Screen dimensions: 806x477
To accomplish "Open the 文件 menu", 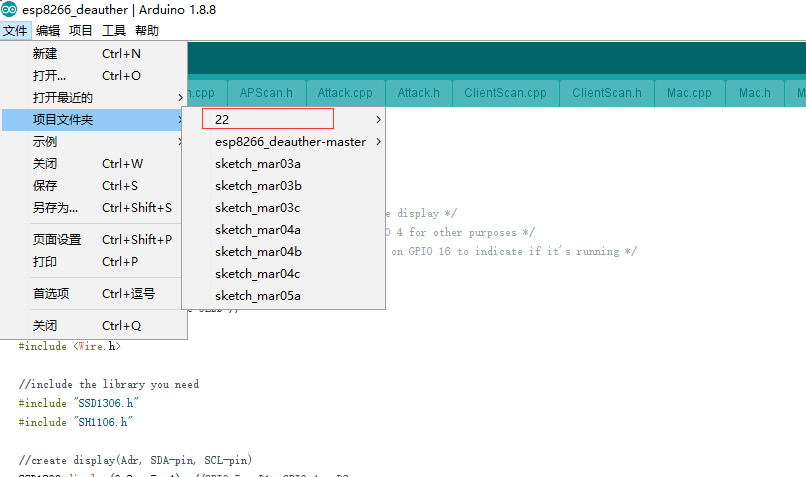I will tap(15, 31).
